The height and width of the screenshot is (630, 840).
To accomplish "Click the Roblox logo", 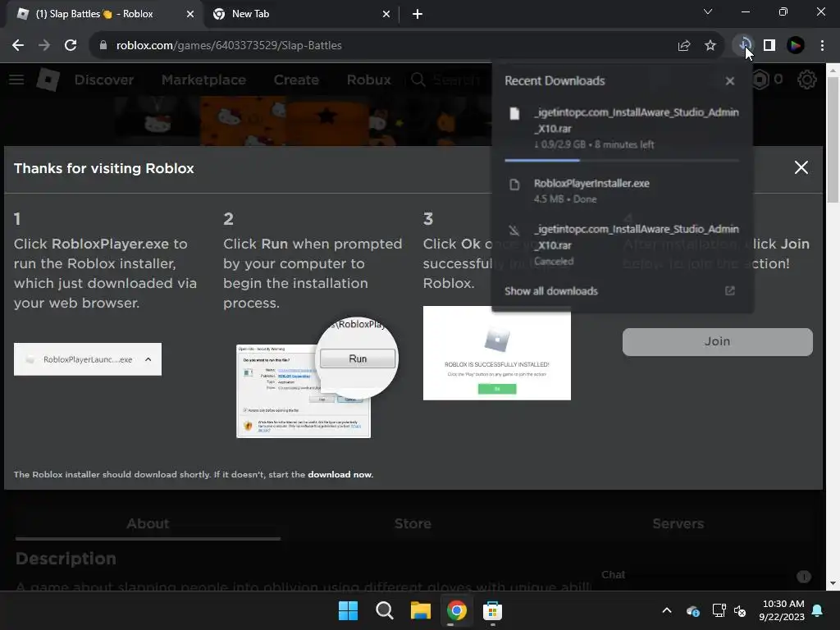I will pyautogui.click(x=48, y=80).
